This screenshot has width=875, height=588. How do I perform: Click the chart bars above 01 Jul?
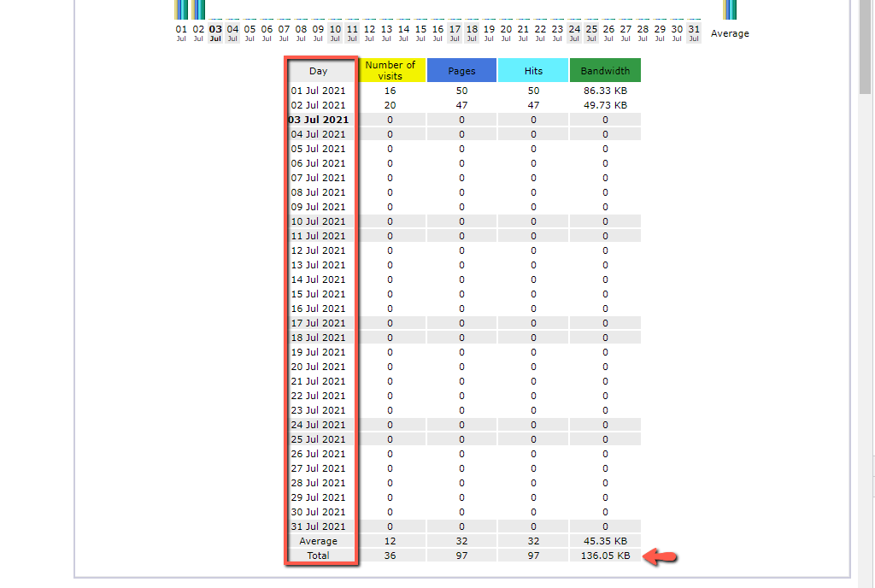click(181, 9)
